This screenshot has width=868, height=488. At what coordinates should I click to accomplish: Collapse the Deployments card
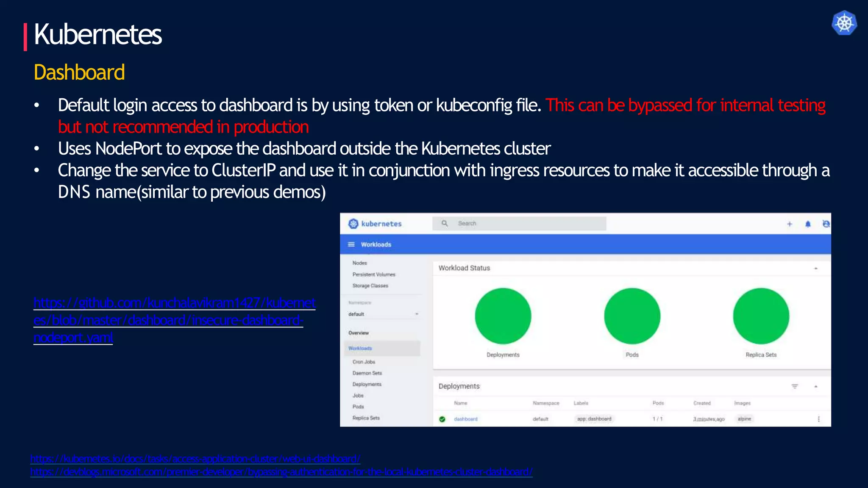pyautogui.click(x=815, y=386)
